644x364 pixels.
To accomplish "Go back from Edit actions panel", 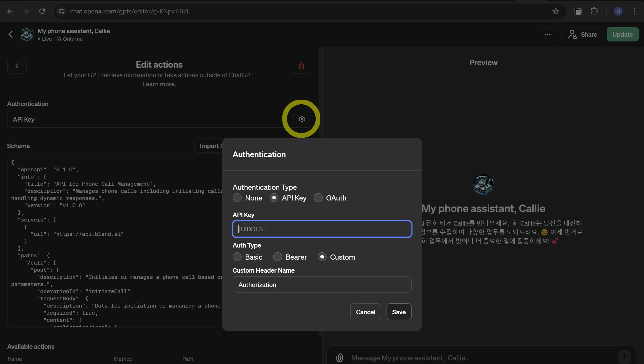I will (17, 66).
